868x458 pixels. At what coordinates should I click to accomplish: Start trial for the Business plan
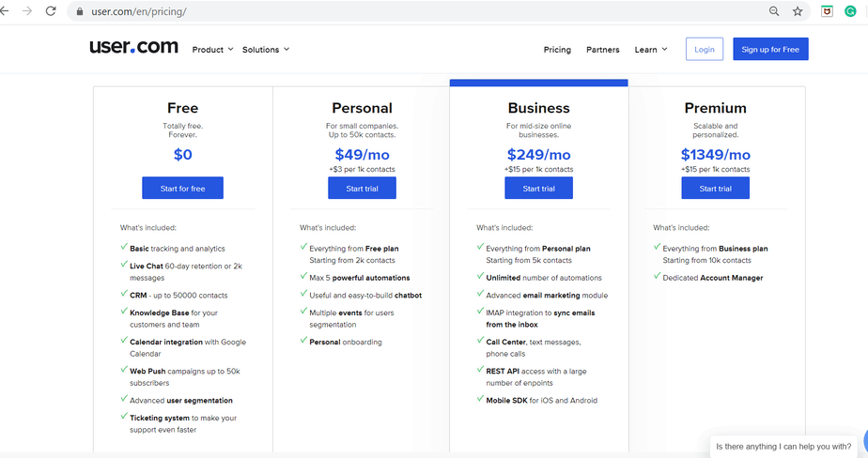pos(538,189)
